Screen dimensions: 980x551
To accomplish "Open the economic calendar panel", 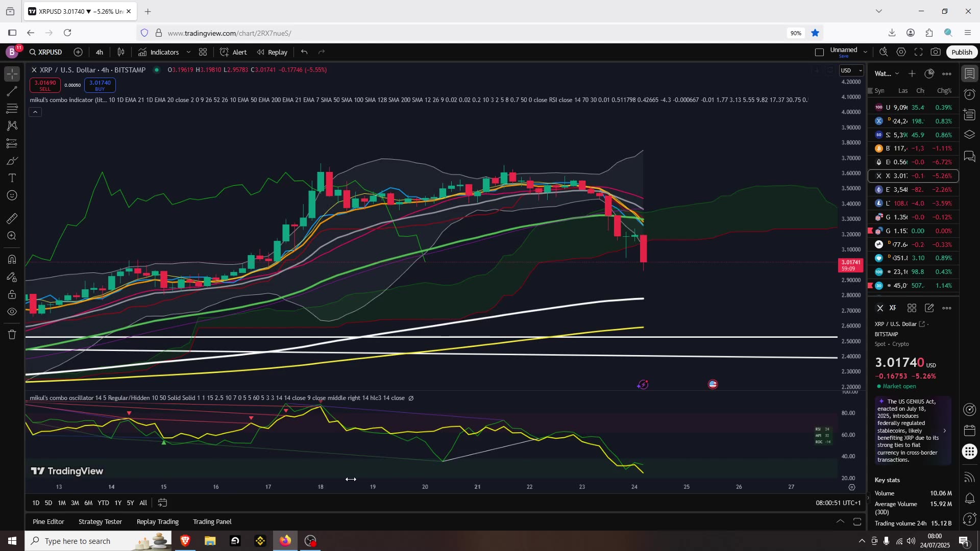I will point(969,431).
